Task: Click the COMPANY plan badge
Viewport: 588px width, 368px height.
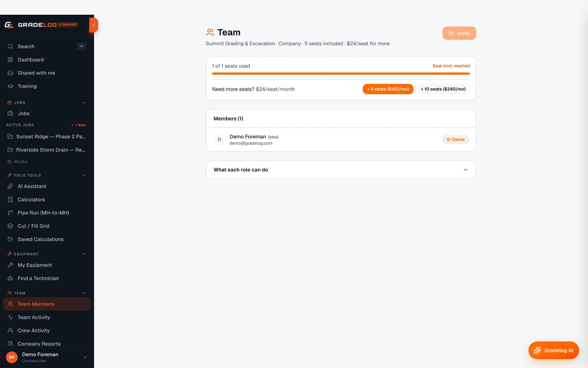Action: coord(68,25)
